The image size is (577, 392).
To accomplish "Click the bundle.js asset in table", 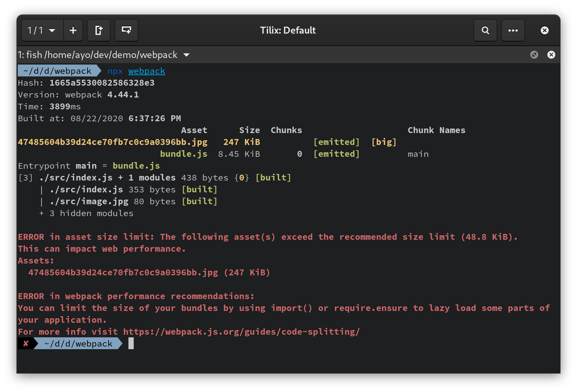I will [x=184, y=154].
